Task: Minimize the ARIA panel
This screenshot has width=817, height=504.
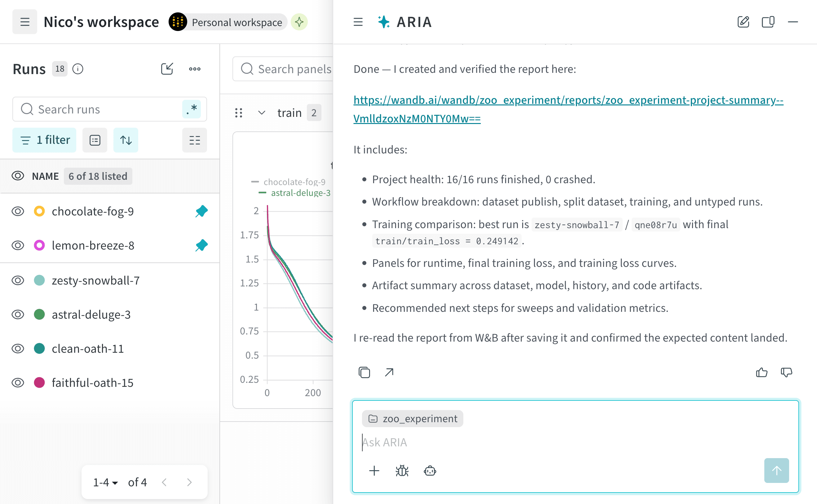Action: click(x=793, y=22)
